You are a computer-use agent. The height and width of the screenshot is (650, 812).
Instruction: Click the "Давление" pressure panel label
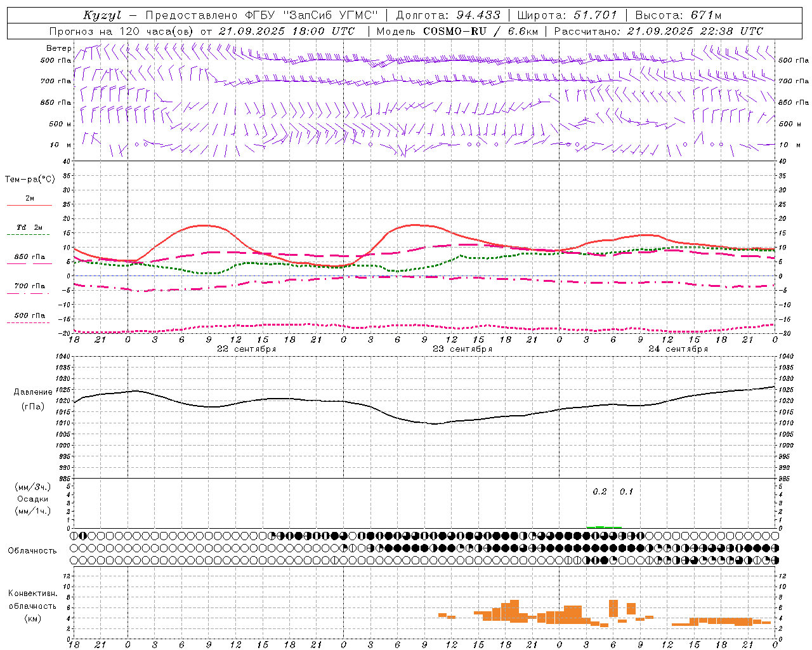click(x=33, y=392)
